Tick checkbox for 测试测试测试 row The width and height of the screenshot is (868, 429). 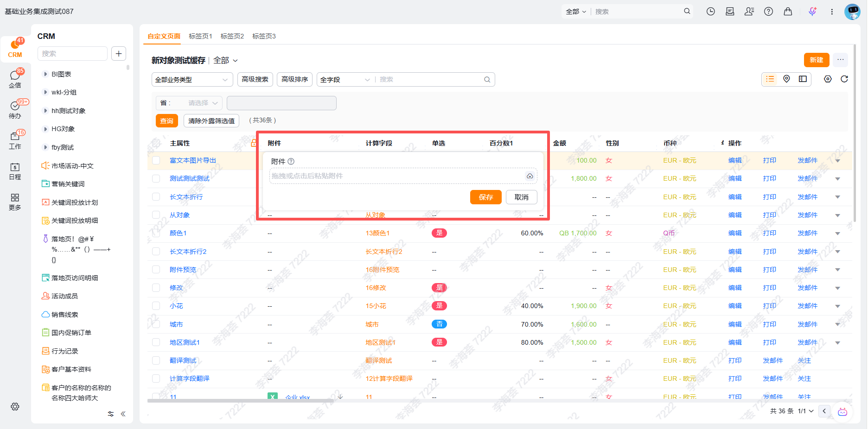point(156,178)
